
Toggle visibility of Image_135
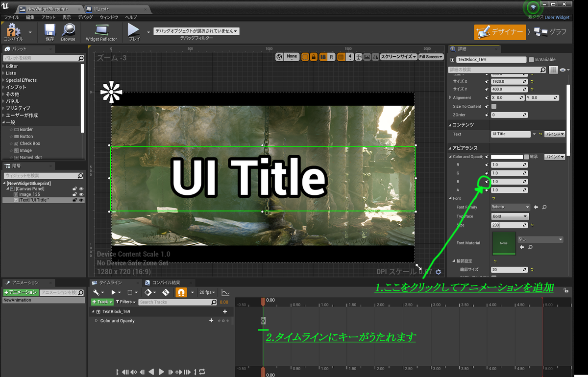[x=81, y=194]
